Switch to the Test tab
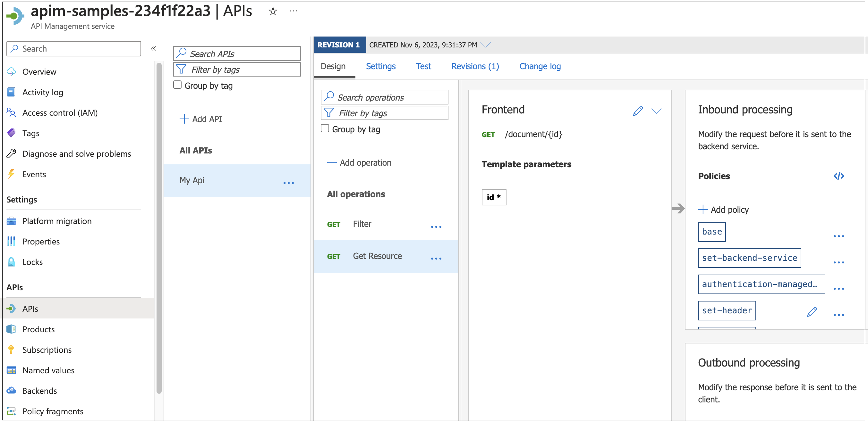The image size is (868, 421). pyautogui.click(x=423, y=66)
